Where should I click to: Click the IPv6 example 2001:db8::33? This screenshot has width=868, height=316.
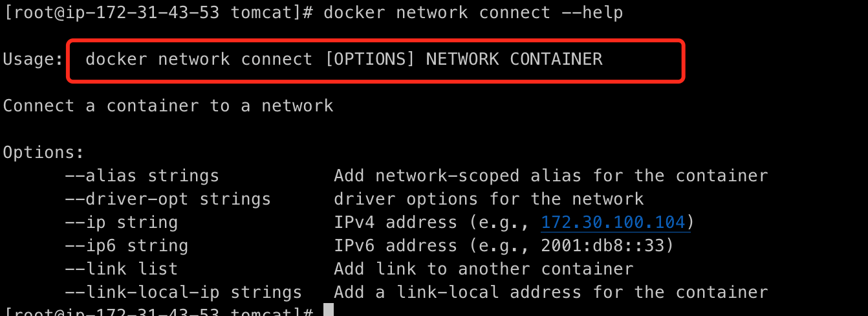click(607, 245)
